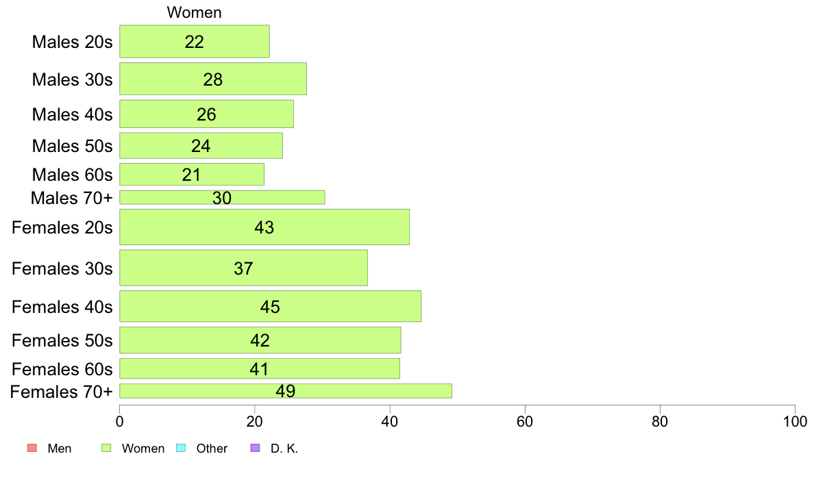Image resolution: width=814 pixels, height=504 pixels.
Task: Click the 60 axis tick label
Action: point(525,421)
